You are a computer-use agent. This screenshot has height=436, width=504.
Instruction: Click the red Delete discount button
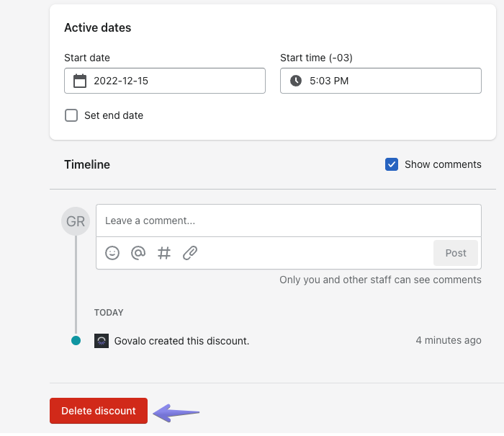click(99, 411)
